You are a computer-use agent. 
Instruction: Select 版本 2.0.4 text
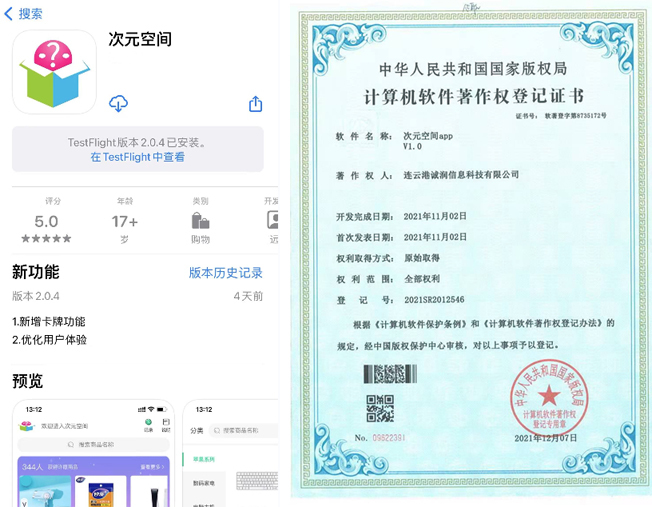tap(36, 296)
